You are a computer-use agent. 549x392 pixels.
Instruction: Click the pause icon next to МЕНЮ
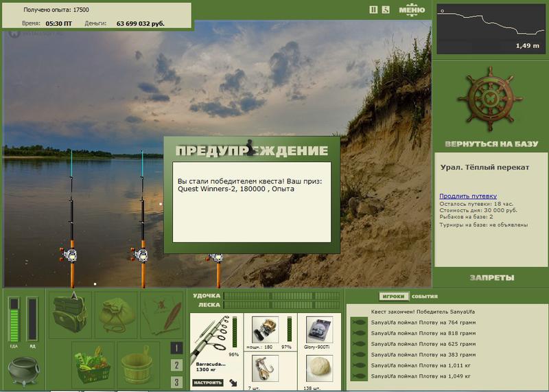[373, 10]
